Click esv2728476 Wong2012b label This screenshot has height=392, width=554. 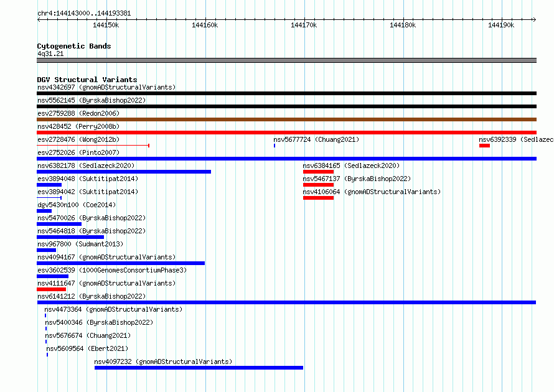[78, 139]
